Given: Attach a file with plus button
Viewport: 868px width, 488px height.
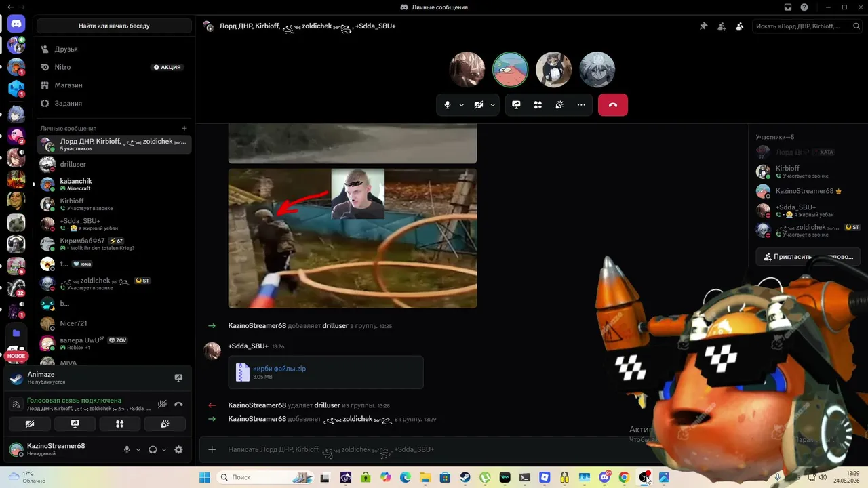Looking at the screenshot, I should click(x=212, y=449).
